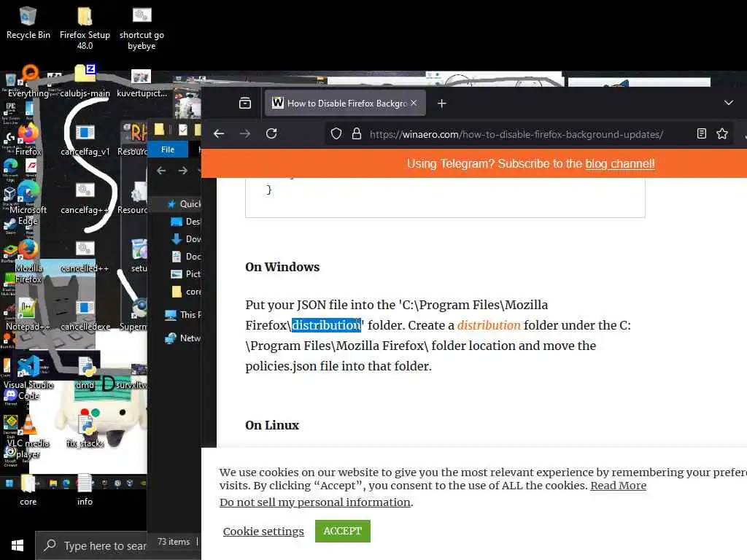Open the cancelledexe desktop icon
This screenshot has height=560, width=747.
click(85, 314)
